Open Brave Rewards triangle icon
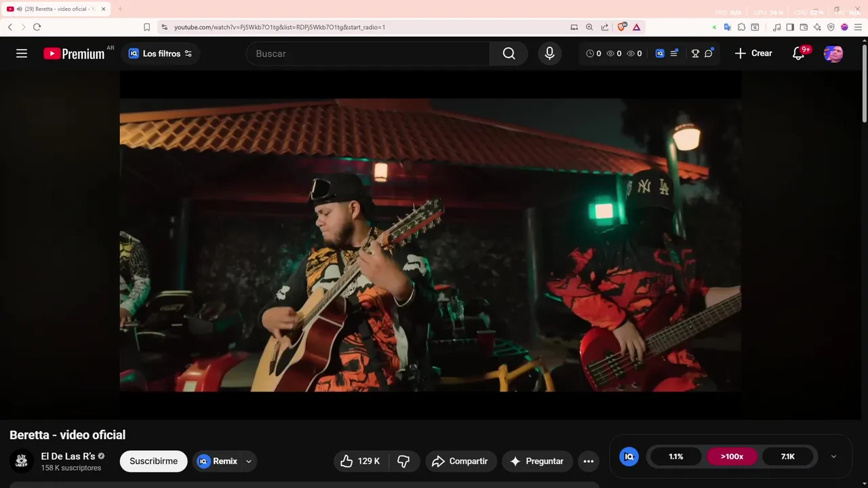Image resolution: width=868 pixels, height=488 pixels. (636, 27)
